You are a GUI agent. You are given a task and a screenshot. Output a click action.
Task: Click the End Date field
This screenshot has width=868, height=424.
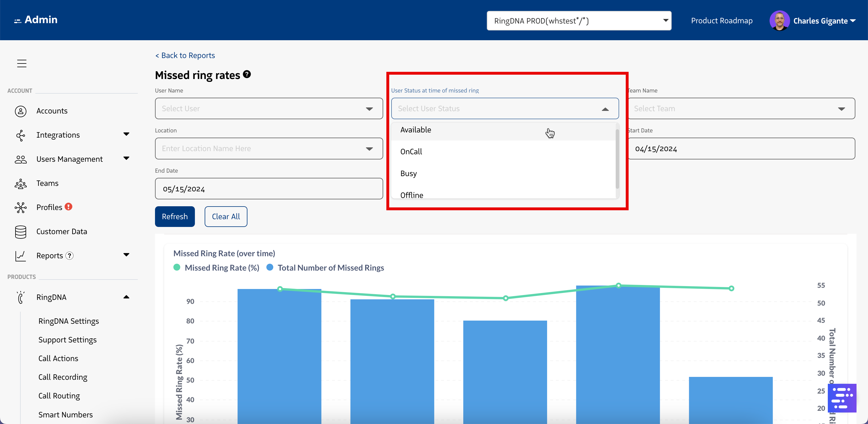[x=269, y=189]
